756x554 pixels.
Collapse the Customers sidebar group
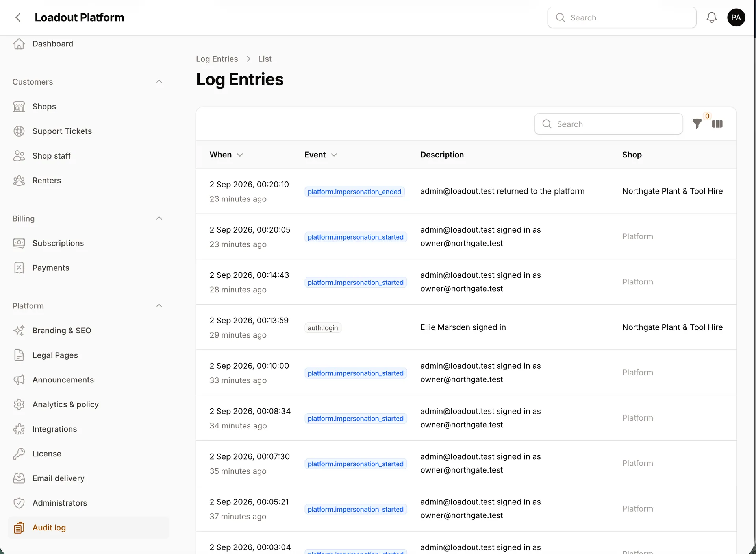[x=159, y=82]
